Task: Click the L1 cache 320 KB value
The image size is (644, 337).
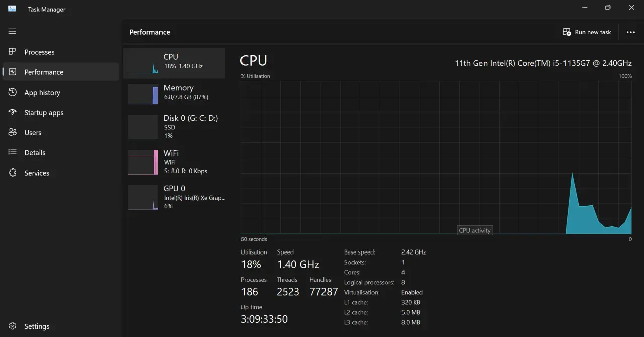Action: [x=411, y=302]
